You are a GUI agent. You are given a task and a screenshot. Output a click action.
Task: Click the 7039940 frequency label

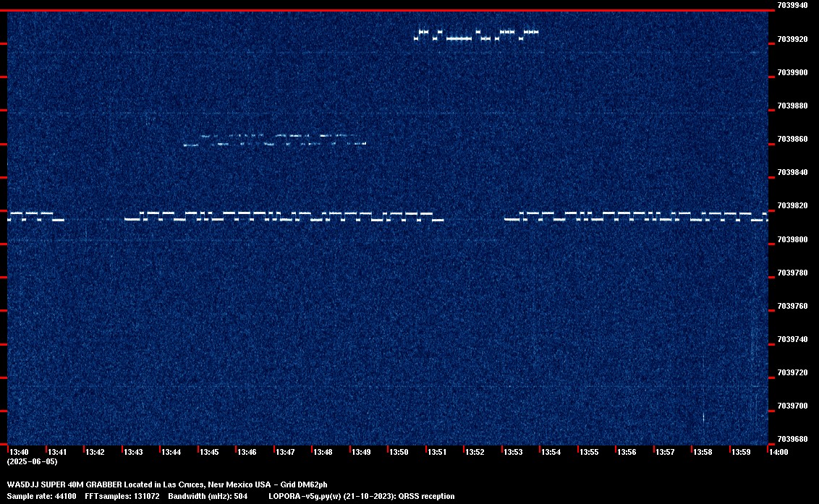click(x=792, y=5)
